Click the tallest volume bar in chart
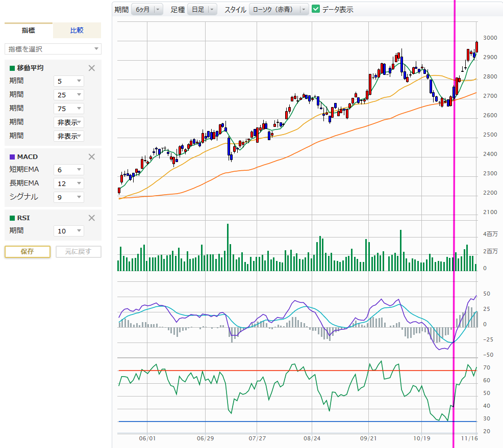503x448 pixels. tap(228, 247)
